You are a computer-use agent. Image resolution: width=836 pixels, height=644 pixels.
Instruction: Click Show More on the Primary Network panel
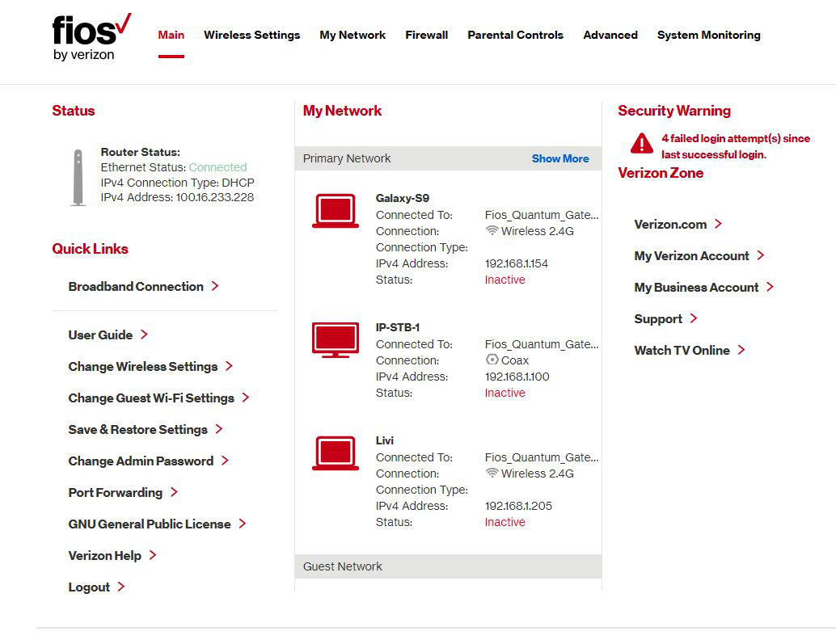click(560, 158)
